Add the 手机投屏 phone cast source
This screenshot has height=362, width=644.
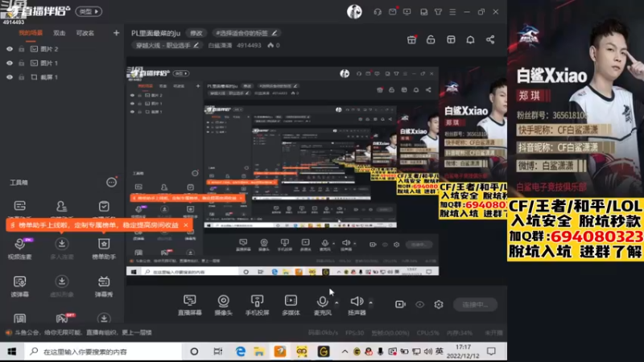pos(257,305)
